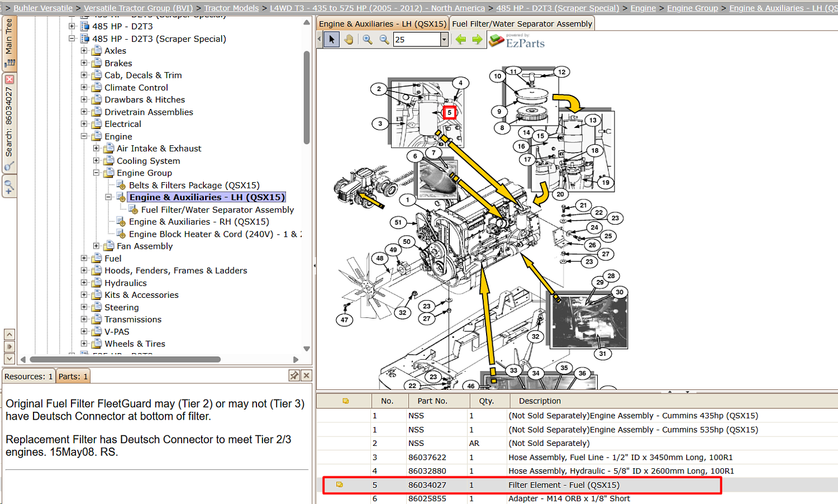Go back with the green left arrow
838x504 pixels.
tap(461, 39)
